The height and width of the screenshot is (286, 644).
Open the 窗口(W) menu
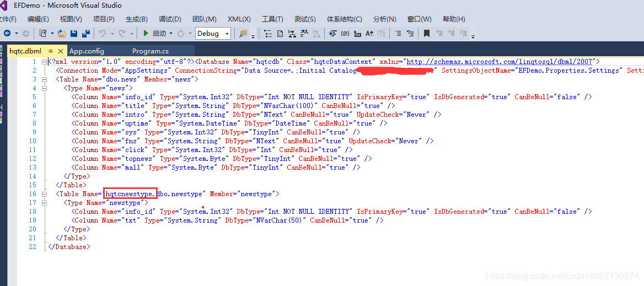[420, 19]
